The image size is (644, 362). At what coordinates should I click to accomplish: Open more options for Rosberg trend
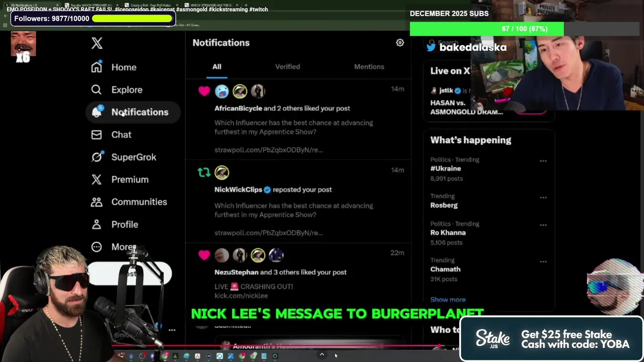pos(543,198)
